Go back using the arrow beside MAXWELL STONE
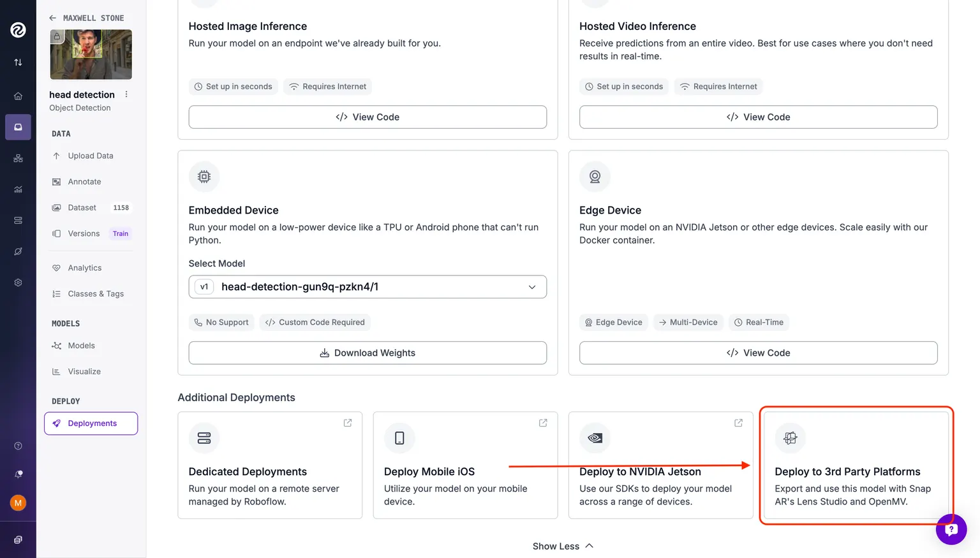980x558 pixels. 53,18
